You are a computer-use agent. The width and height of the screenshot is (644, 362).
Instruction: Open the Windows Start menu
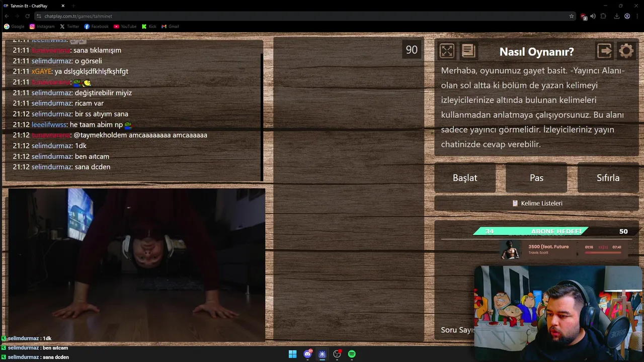click(292, 354)
